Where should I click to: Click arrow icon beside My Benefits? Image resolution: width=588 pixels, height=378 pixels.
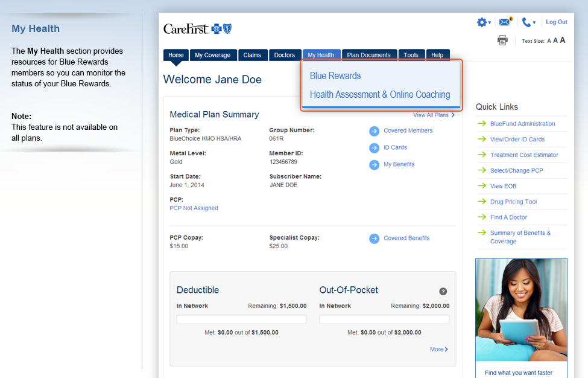(x=374, y=165)
